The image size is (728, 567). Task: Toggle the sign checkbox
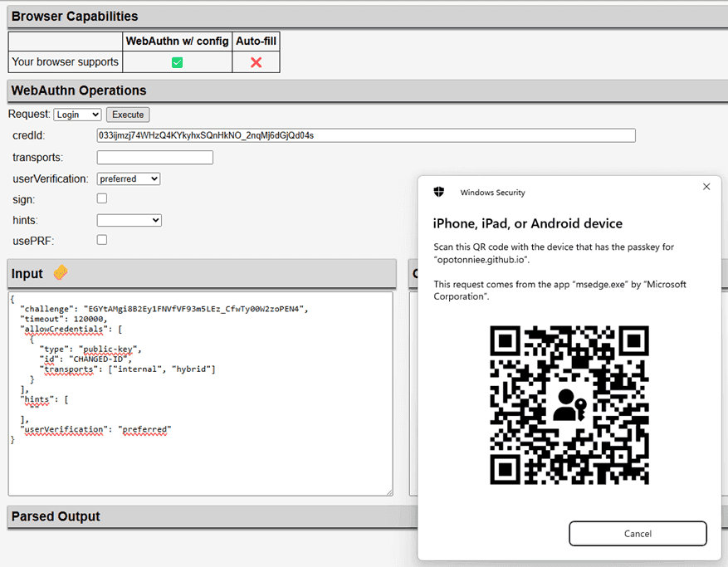[101, 198]
